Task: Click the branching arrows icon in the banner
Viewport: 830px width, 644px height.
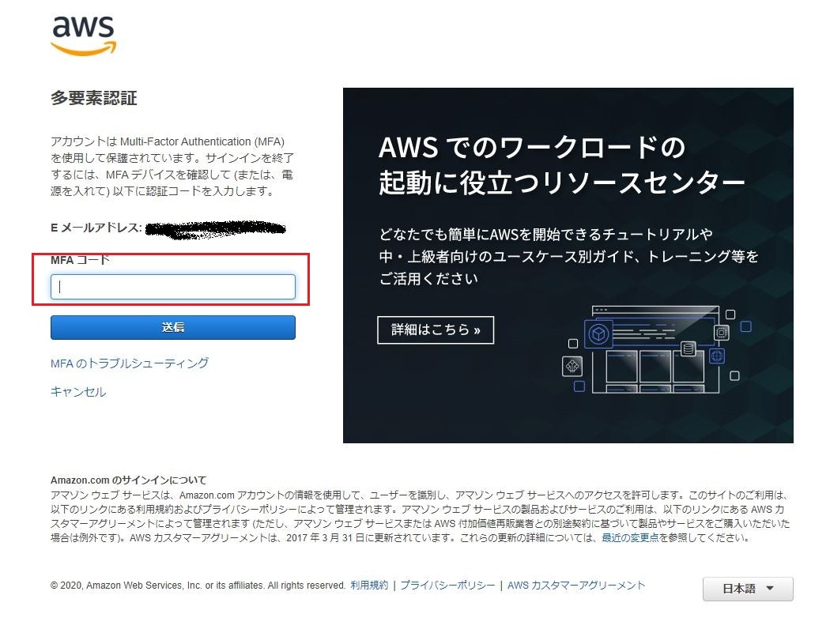Action: 572,366
